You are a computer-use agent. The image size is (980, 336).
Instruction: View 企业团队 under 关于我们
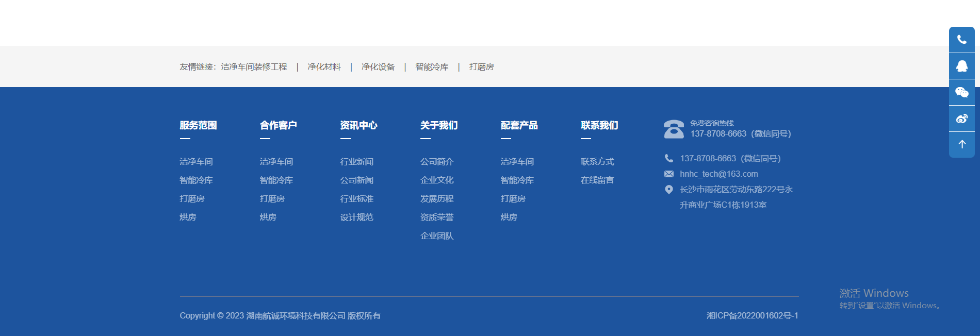pos(437,236)
